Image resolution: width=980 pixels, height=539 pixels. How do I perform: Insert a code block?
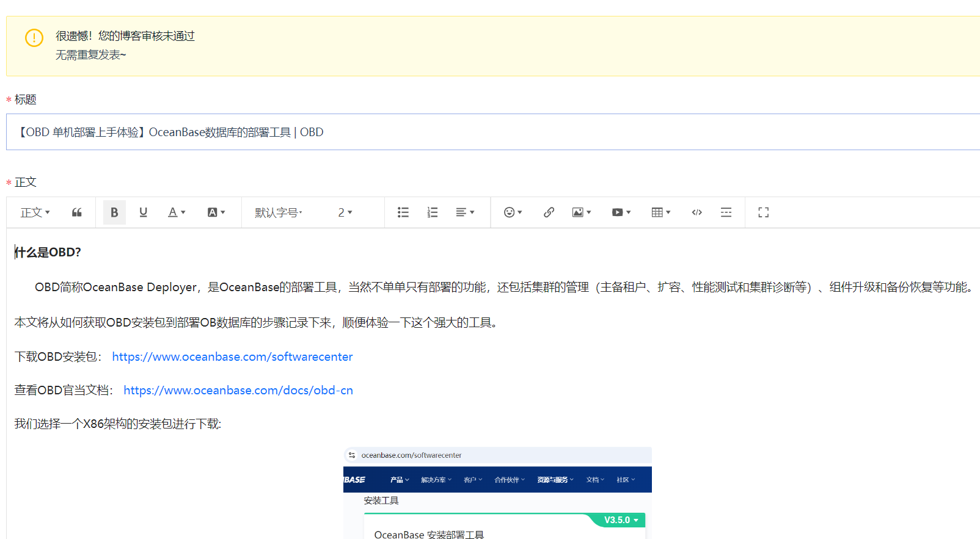[x=697, y=212]
